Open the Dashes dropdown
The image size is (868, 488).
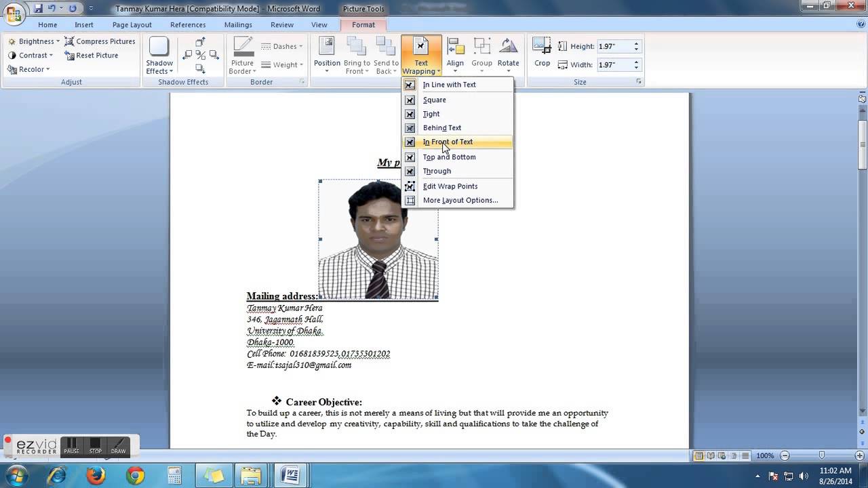(282, 46)
